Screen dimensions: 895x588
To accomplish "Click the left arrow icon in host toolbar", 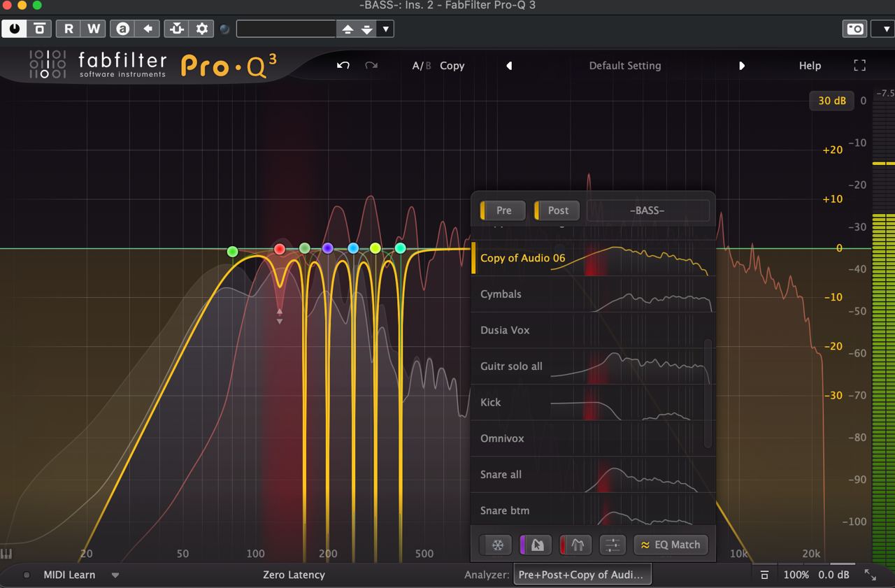I will [x=148, y=29].
